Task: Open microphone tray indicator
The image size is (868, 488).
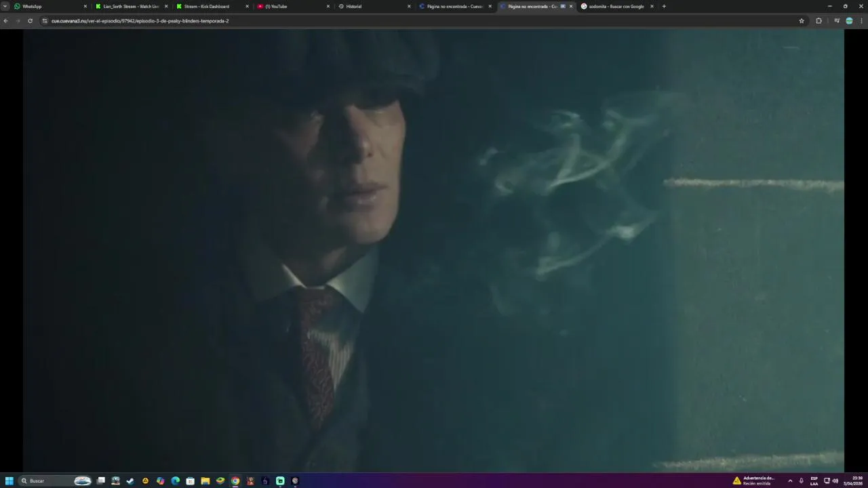Action: (801, 481)
